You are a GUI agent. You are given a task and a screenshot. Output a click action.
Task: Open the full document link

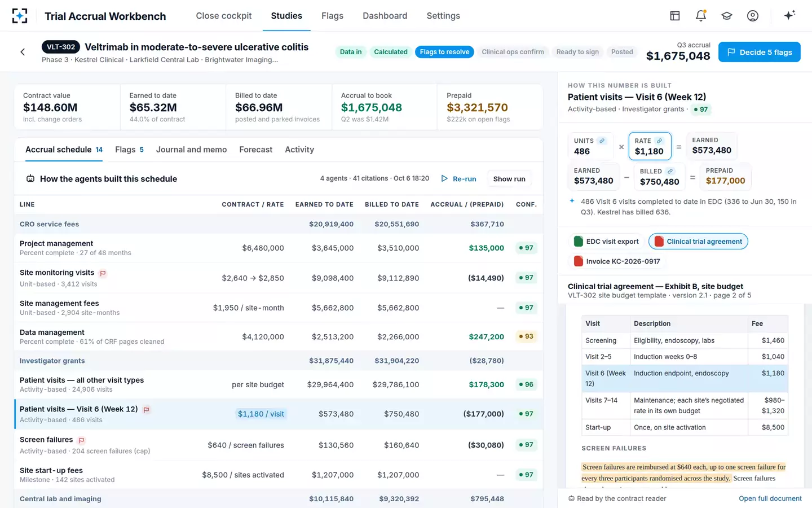(770, 498)
